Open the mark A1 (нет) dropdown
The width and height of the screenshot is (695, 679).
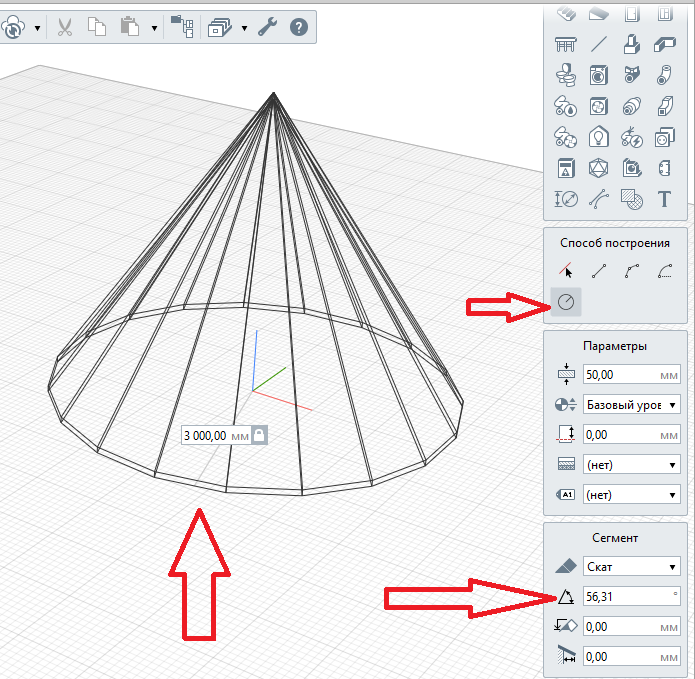point(632,495)
